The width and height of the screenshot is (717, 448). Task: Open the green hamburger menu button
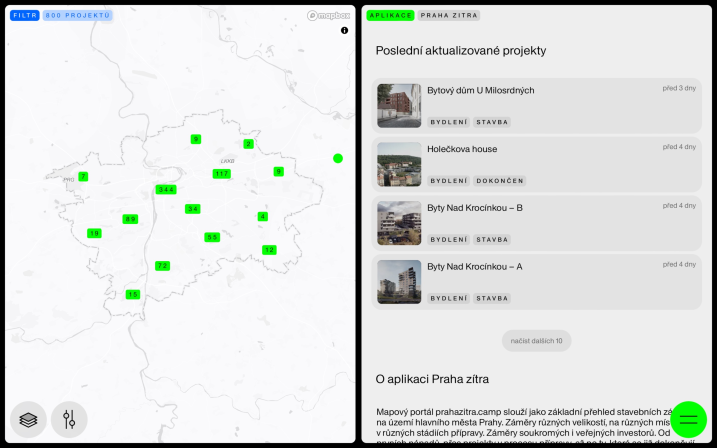688,419
